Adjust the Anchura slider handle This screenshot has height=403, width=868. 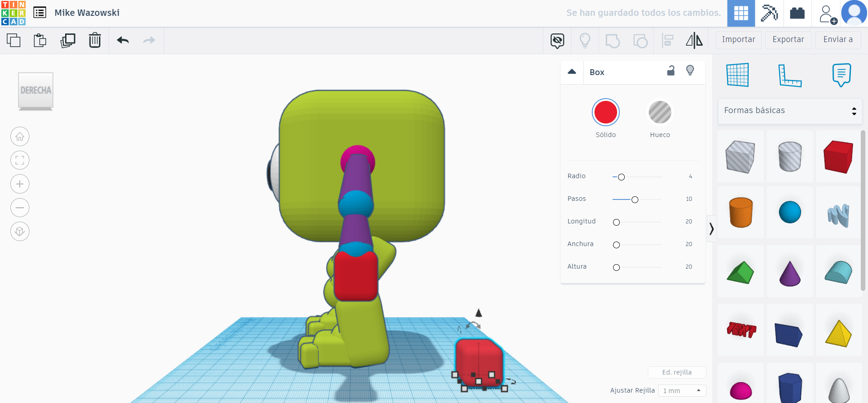point(616,245)
